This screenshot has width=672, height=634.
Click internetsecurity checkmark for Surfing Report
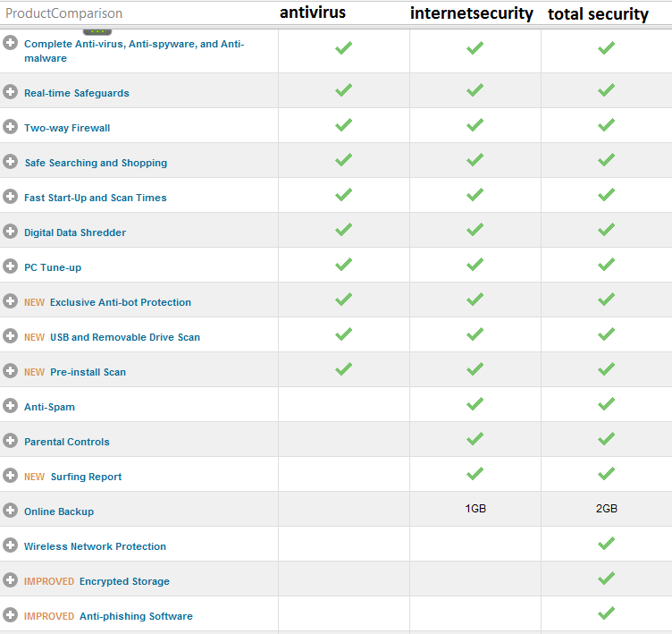[475, 473]
